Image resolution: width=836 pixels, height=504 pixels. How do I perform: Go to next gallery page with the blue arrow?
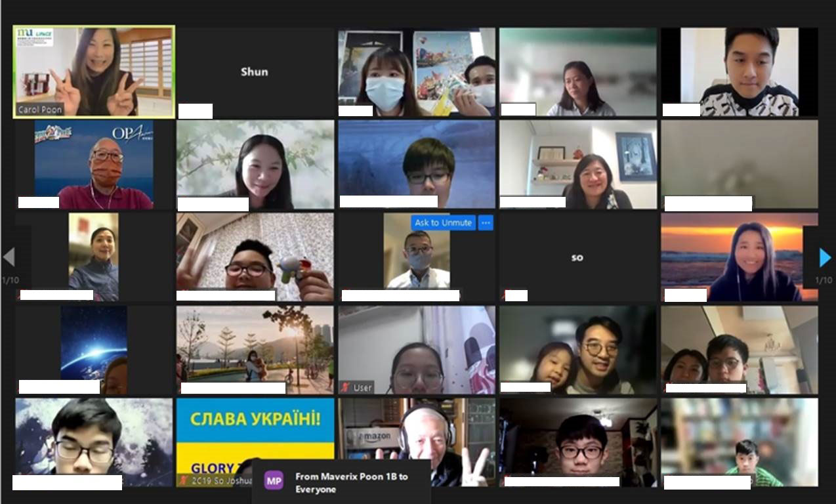(825, 257)
